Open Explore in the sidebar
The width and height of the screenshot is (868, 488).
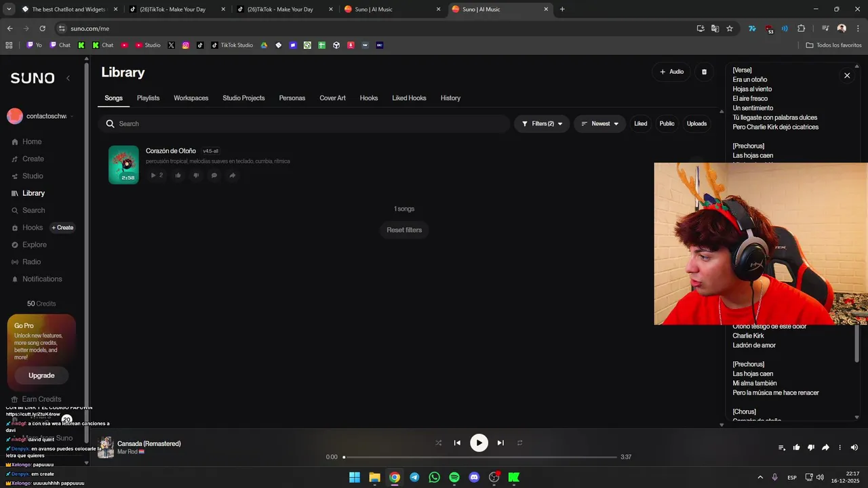[29, 245]
